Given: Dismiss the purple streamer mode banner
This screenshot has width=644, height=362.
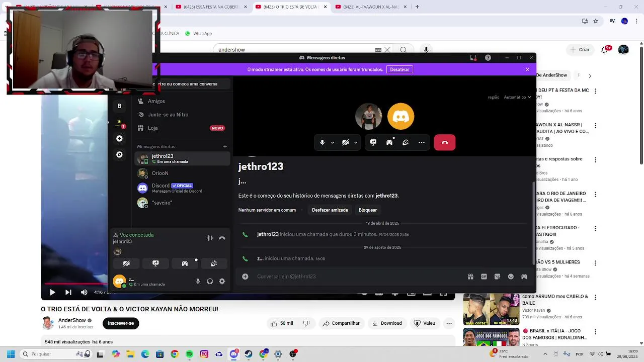Looking at the screenshot, I should pos(527,69).
